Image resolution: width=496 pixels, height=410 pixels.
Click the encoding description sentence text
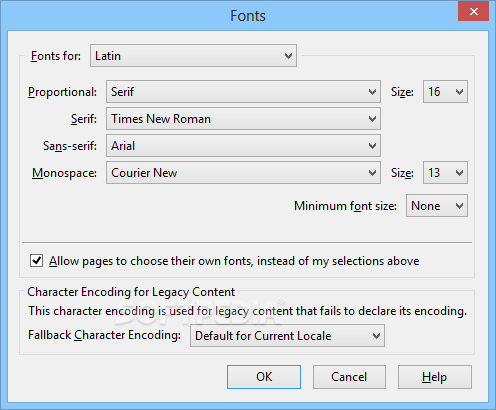coord(247,311)
